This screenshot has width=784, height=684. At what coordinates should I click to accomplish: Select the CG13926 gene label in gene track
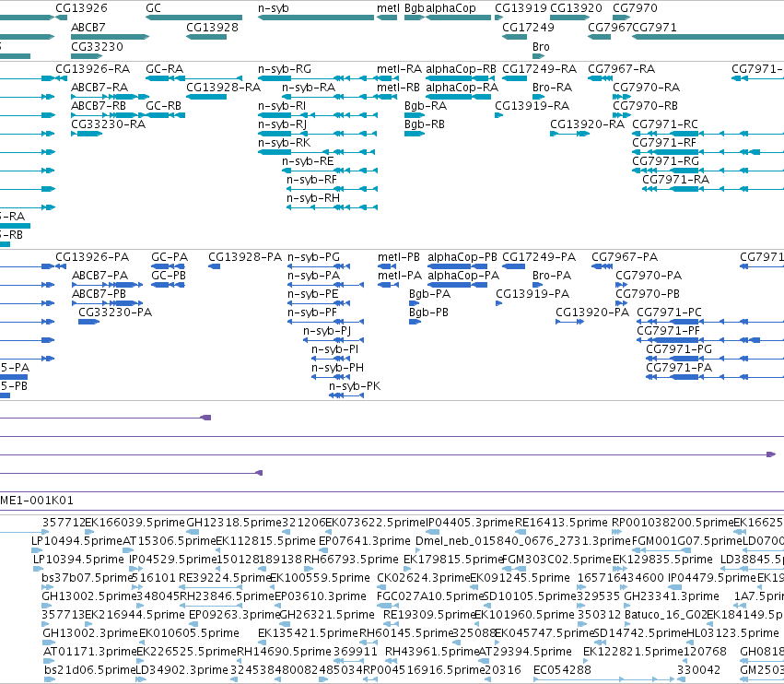click(81, 8)
